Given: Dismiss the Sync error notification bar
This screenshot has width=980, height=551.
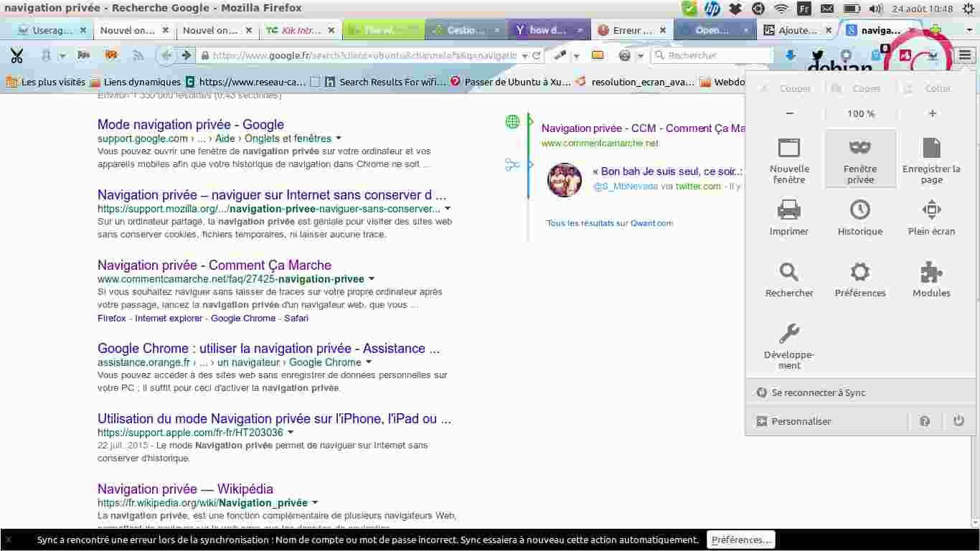Looking at the screenshot, I should point(8,540).
